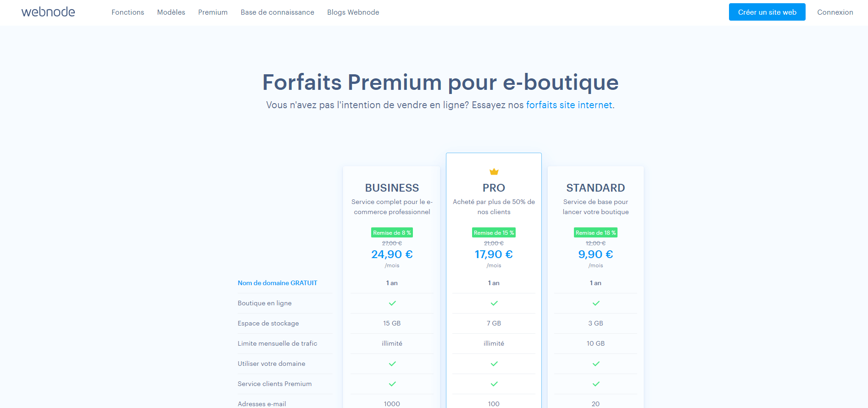
Task: Select the PRO plan heading
Action: [x=494, y=188]
